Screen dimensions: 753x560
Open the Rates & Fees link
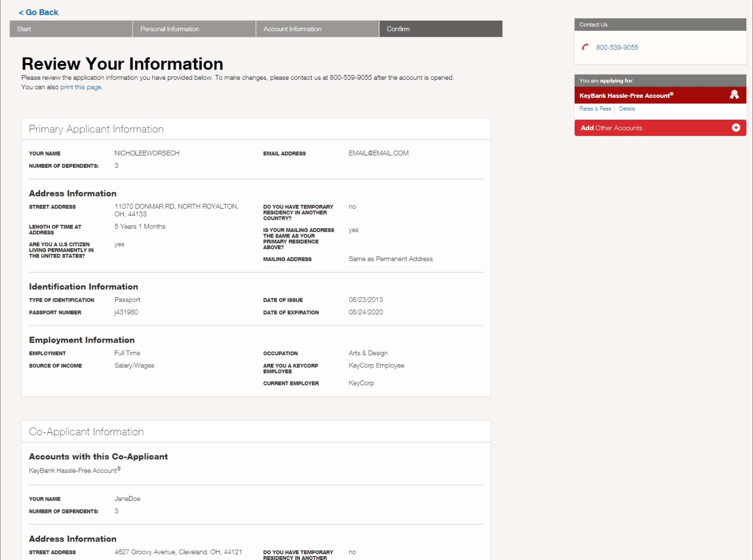[595, 109]
